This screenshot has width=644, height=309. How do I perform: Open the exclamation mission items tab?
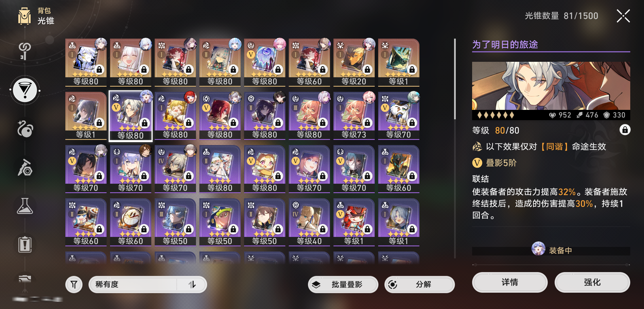click(25, 245)
